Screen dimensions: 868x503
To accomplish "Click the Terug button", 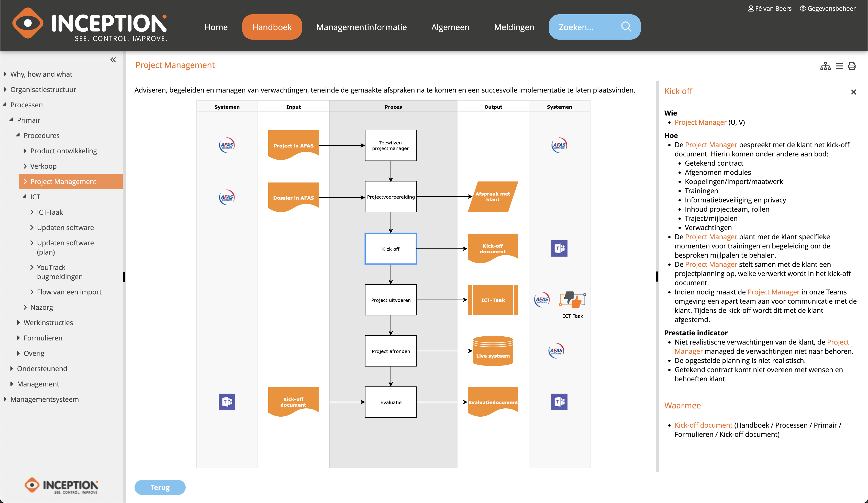I will click(160, 487).
